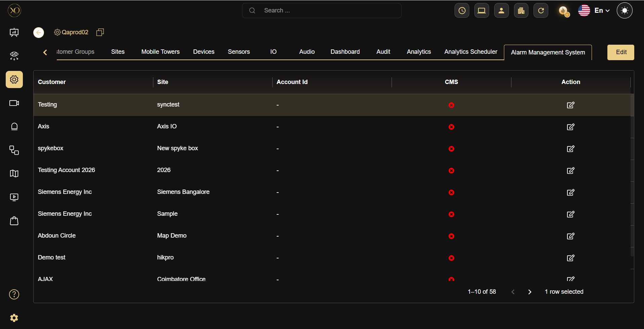The height and width of the screenshot is (329, 644).
Task: Open the clock history icon in top bar
Action: point(462,10)
